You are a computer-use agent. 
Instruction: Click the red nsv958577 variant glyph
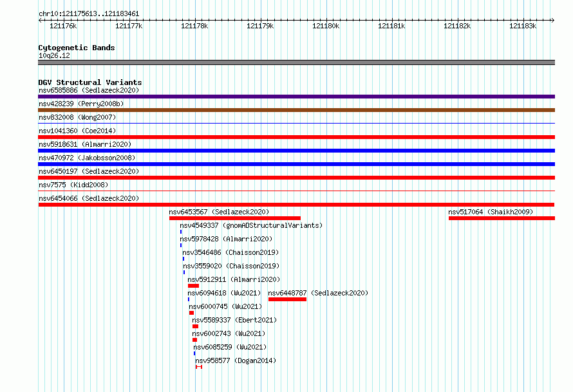click(199, 367)
